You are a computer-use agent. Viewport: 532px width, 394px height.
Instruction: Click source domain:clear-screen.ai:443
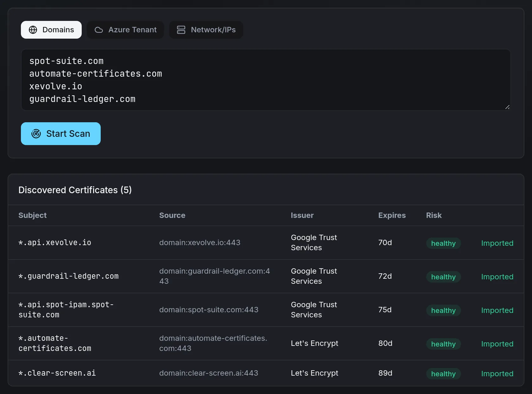tap(209, 373)
